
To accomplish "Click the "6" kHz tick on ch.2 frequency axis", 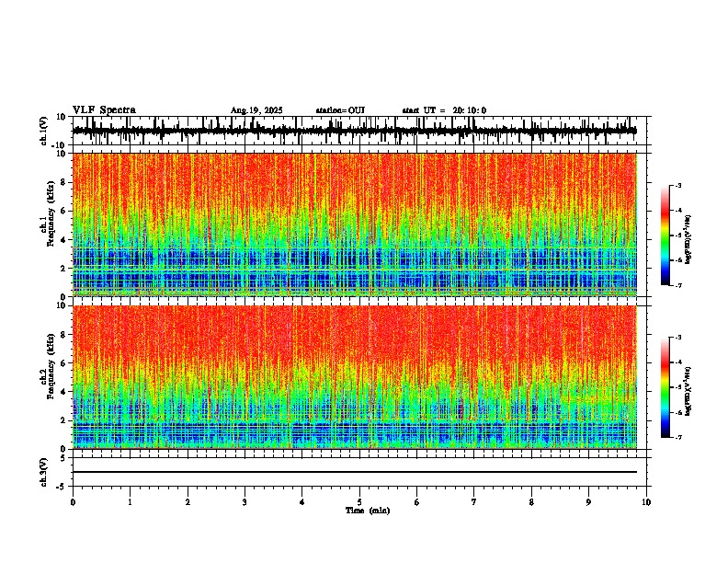I will pyautogui.click(x=64, y=363).
